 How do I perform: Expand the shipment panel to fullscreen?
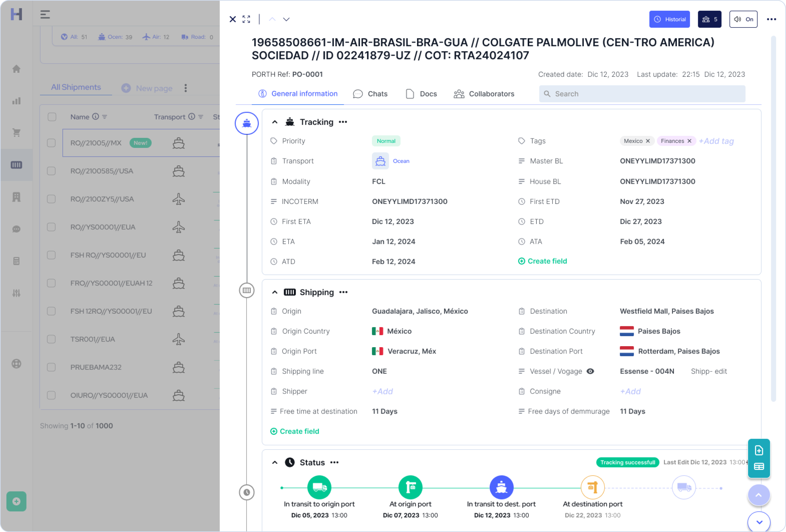[x=246, y=19]
